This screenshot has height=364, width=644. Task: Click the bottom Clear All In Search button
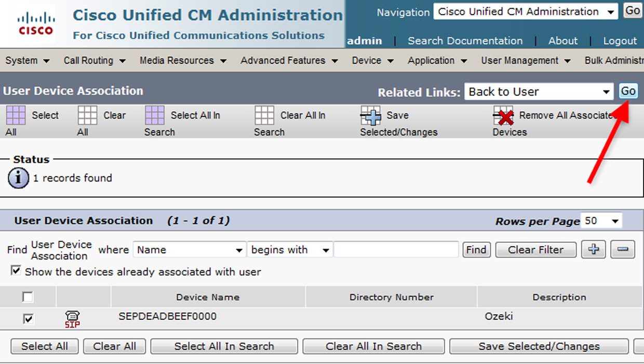[x=373, y=346]
